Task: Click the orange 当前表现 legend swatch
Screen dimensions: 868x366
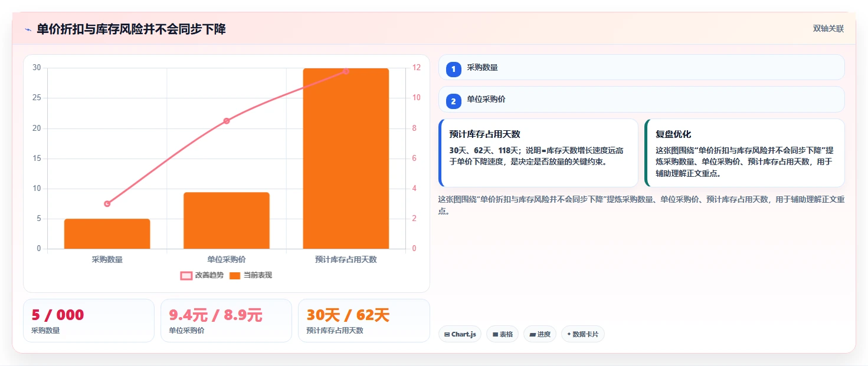Action: point(235,276)
